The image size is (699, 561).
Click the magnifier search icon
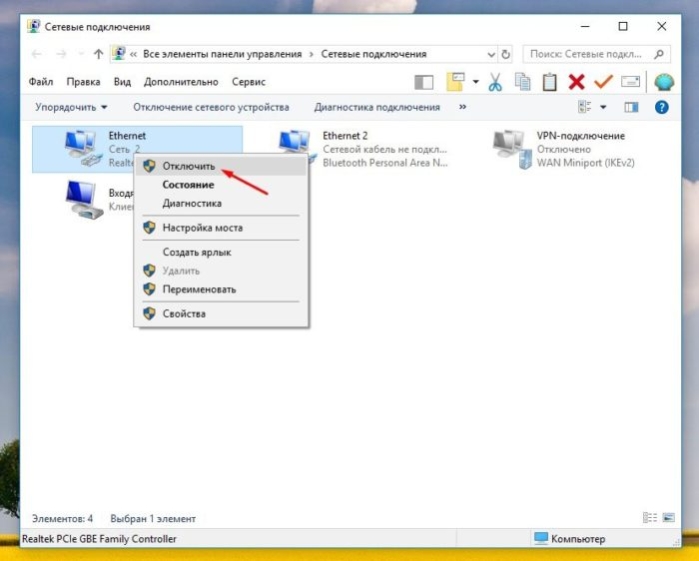coord(659,54)
